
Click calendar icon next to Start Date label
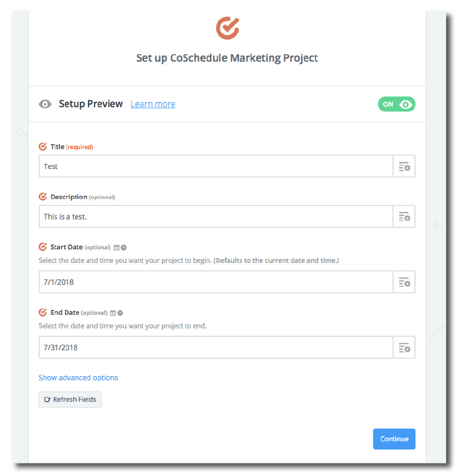(117, 248)
